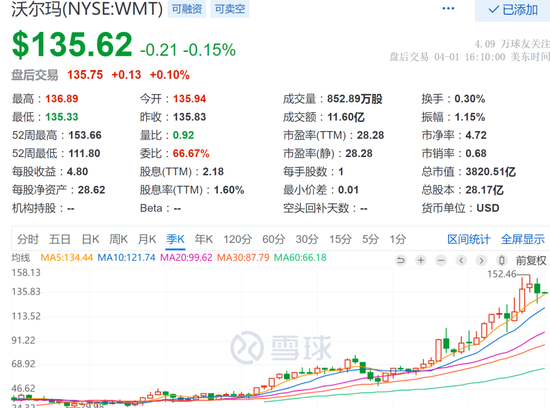
Task: Select the 季K chart tab
Action: point(175,239)
